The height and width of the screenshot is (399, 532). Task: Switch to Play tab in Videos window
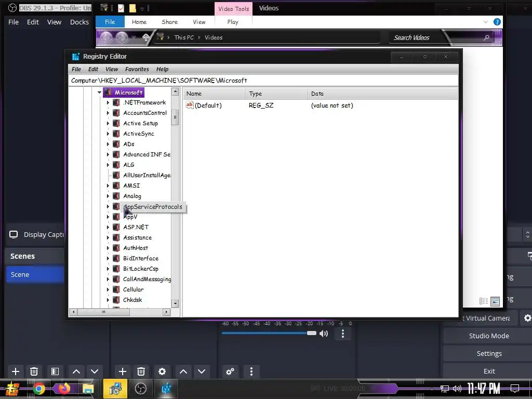pyautogui.click(x=233, y=22)
